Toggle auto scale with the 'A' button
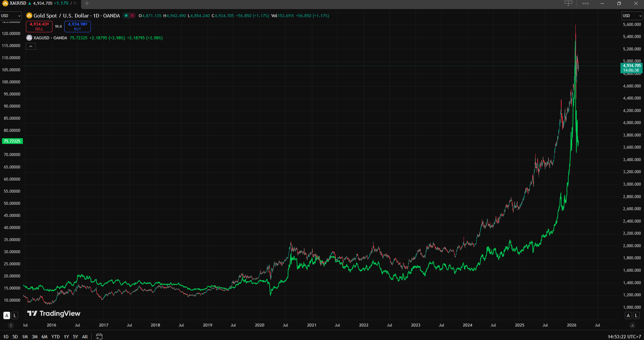 pyautogui.click(x=6, y=315)
